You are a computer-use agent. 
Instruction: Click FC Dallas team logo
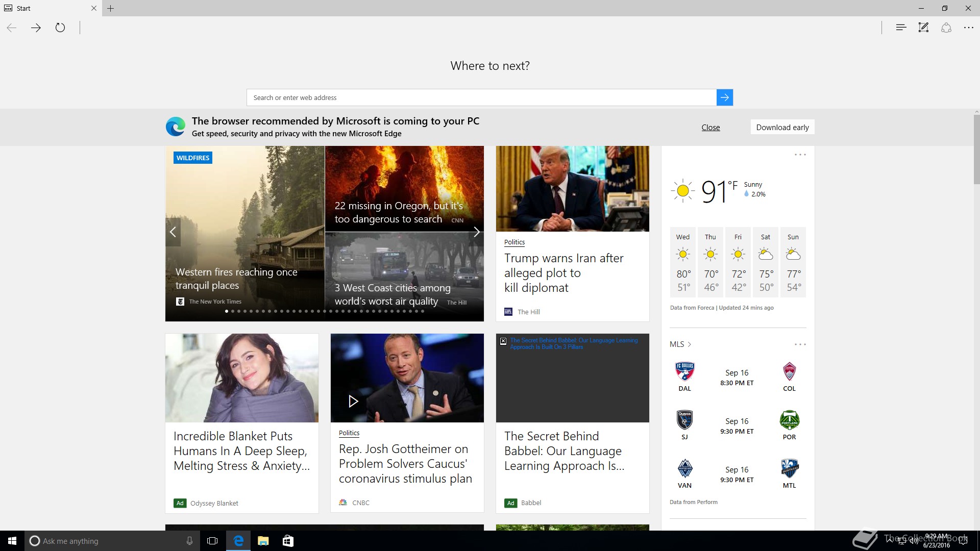point(684,372)
